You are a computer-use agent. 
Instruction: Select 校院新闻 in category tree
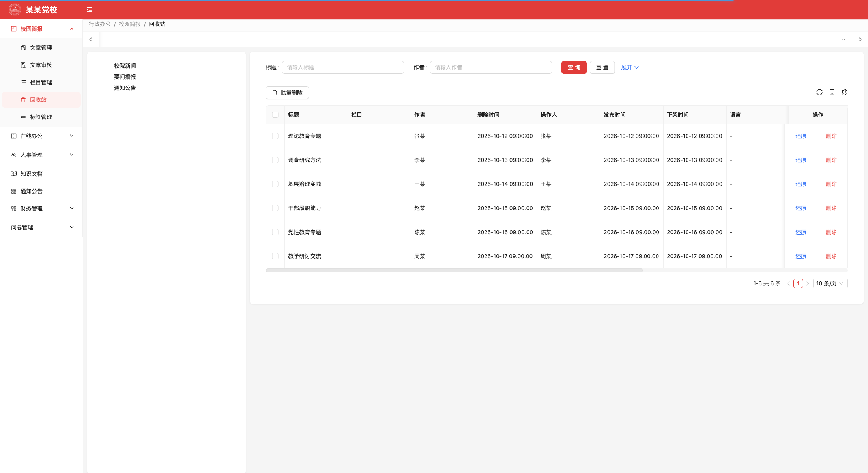(x=125, y=66)
